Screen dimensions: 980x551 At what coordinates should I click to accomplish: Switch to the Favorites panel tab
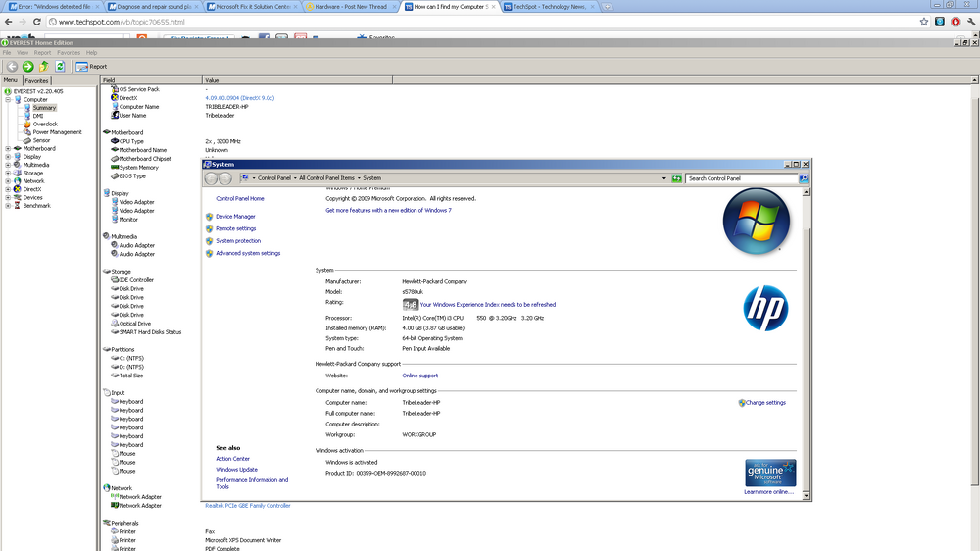tap(37, 80)
